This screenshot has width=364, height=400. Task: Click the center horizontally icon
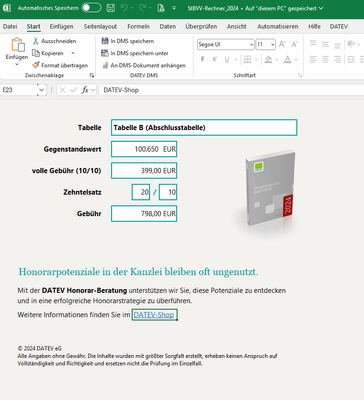[x=325, y=60]
